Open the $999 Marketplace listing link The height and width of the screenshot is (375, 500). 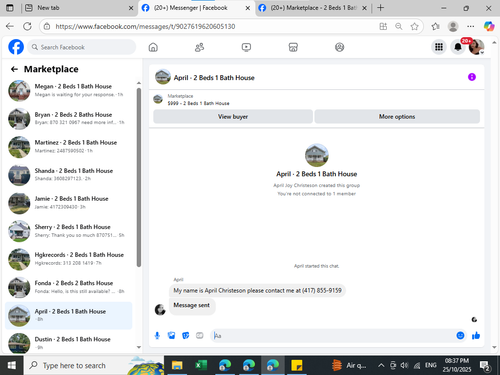(x=198, y=103)
